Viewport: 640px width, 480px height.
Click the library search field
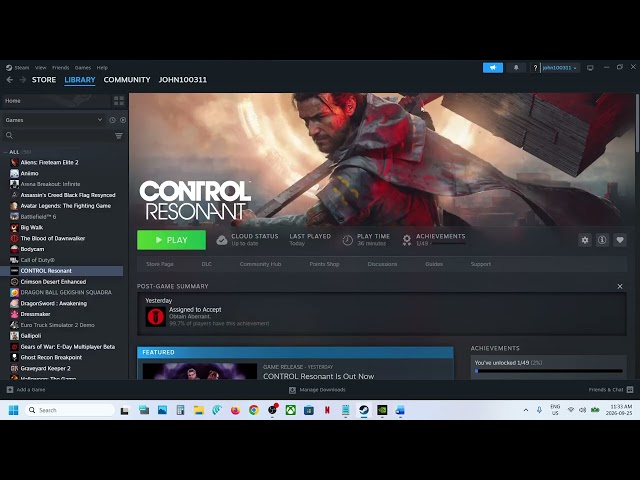point(63,136)
